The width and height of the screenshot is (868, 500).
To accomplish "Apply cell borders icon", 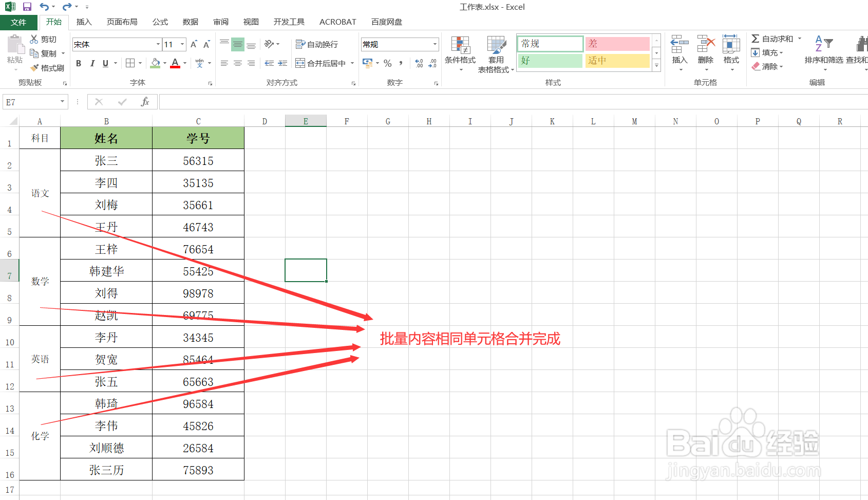I will [130, 63].
